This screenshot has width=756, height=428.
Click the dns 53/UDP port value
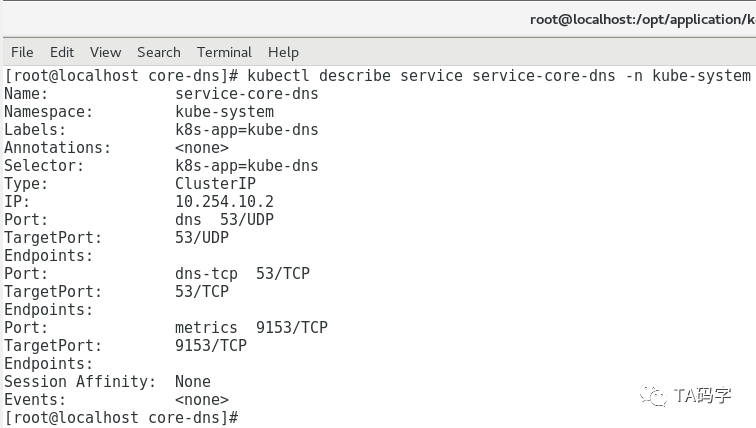(x=224, y=220)
